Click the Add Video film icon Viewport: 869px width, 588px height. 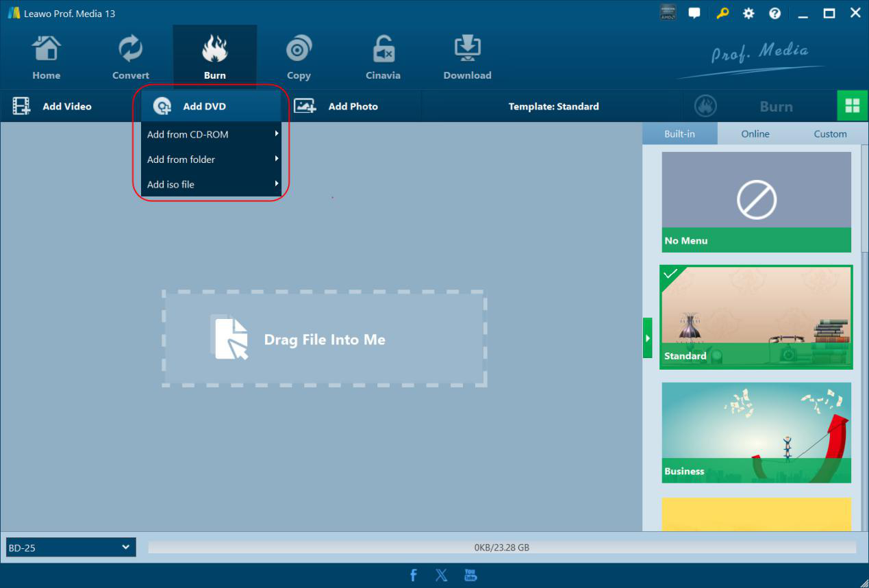21,106
